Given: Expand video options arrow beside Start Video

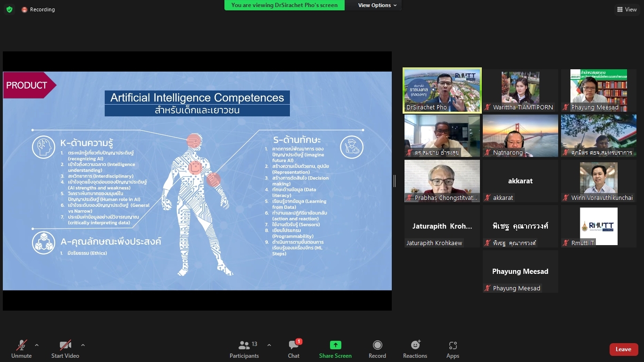Looking at the screenshot, I should tap(83, 345).
